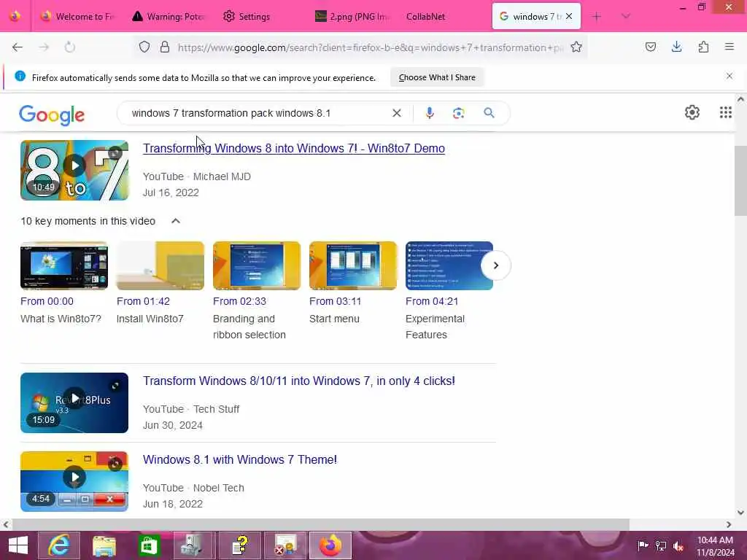This screenshot has height=560, width=747.
Task: Open the taskbar clock showing 10:44 AM
Action: [x=715, y=545]
